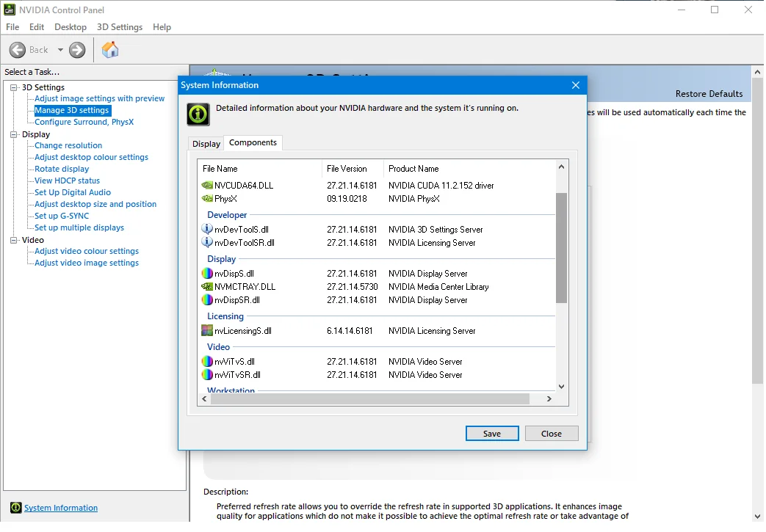Viewport: 766px width, 532px height.
Task: Select the nvDevToolS.dll info icon
Action: [x=207, y=229]
